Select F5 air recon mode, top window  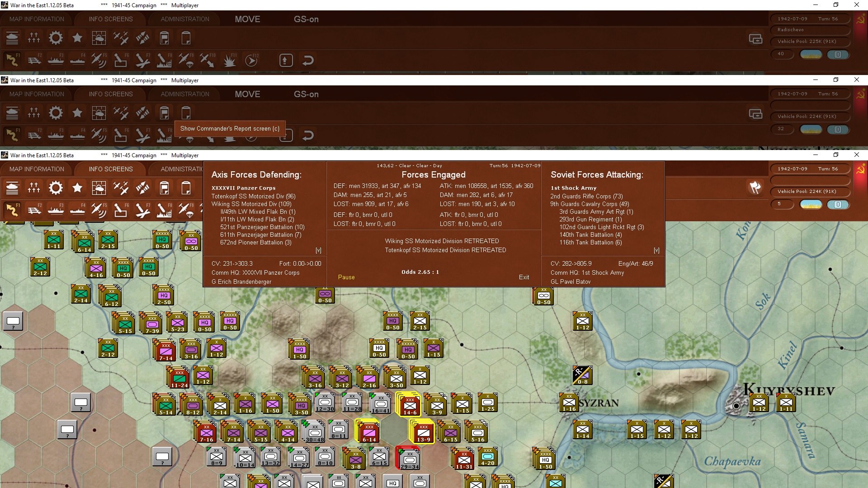point(99,60)
